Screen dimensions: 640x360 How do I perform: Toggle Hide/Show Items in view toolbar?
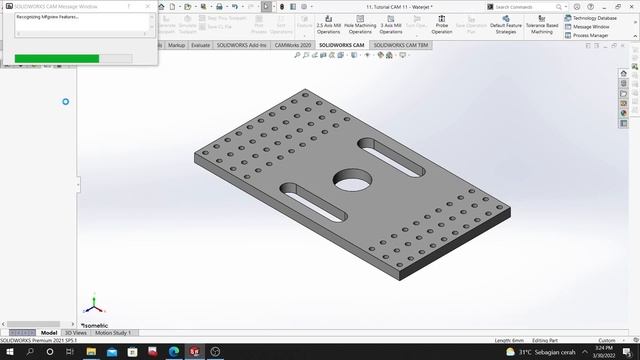pos(367,55)
